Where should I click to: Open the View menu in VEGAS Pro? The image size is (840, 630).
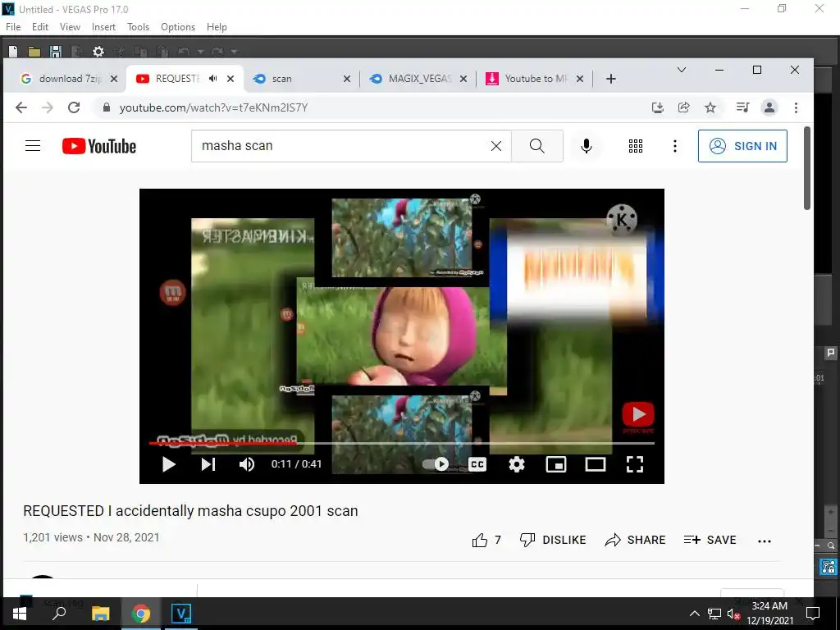click(70, 27)
